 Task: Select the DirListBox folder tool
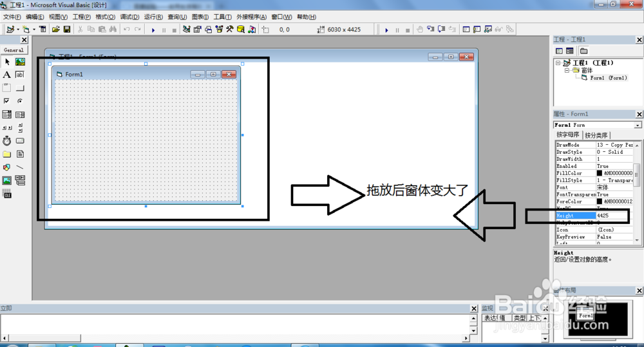[7, 154]
